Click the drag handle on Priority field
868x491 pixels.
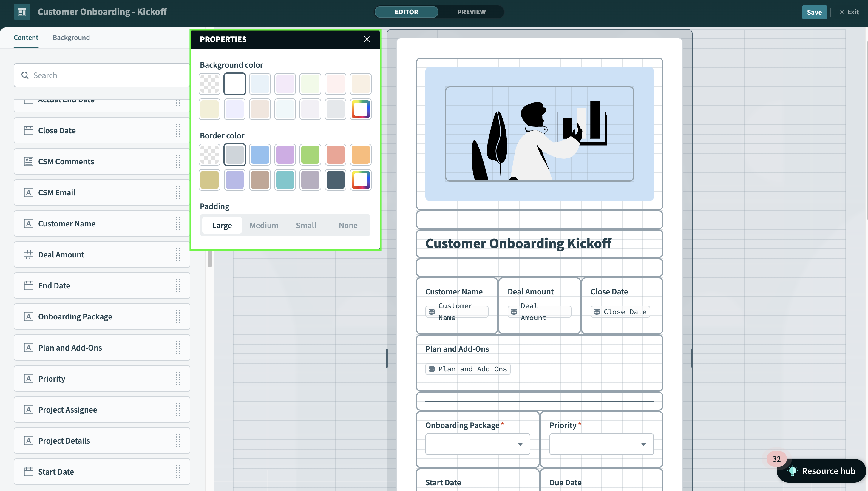(x=178, y=379)
